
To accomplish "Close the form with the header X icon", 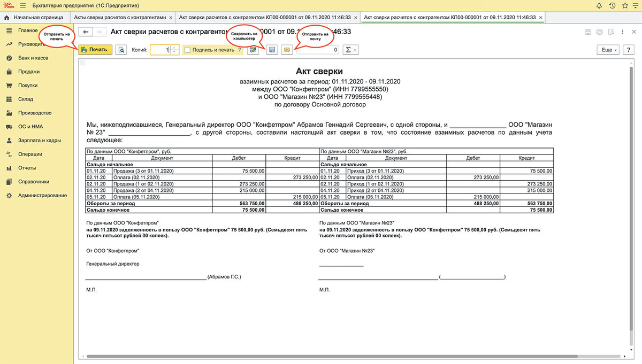I will (x=633, y=32).
